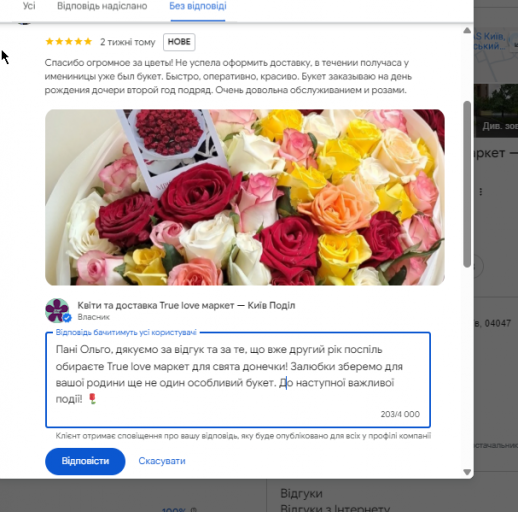Open the Відповідь надіслано tab
Screen dimensions: 518x512
coord(102,6)
